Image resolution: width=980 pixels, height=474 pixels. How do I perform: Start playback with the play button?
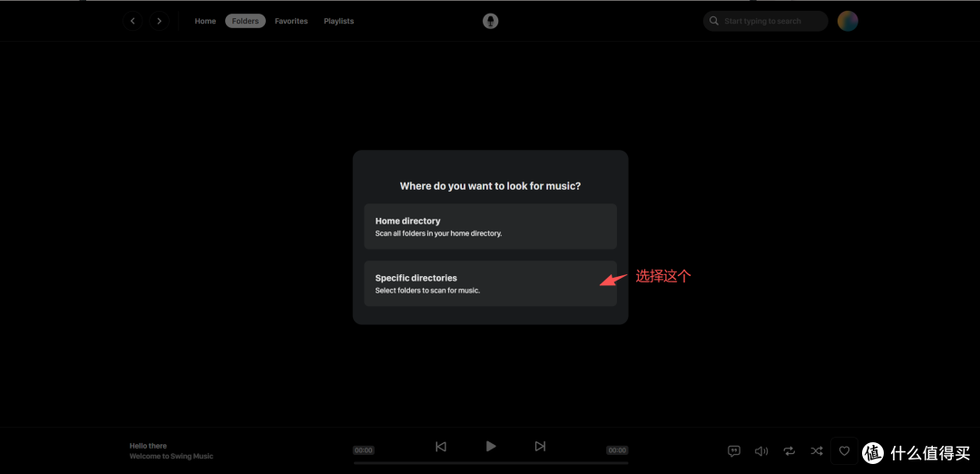click(x=491, y=446)
